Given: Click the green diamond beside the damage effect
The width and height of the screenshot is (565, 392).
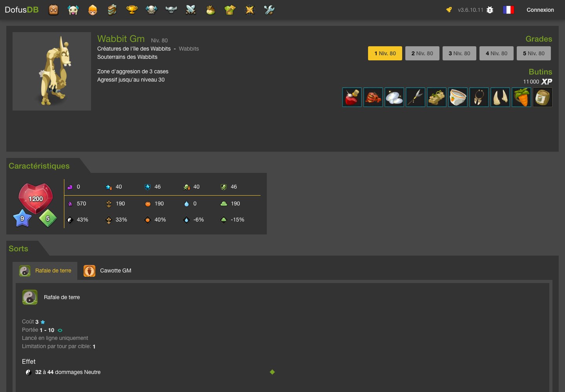Looking at the screenshot, I should point(272,372).
